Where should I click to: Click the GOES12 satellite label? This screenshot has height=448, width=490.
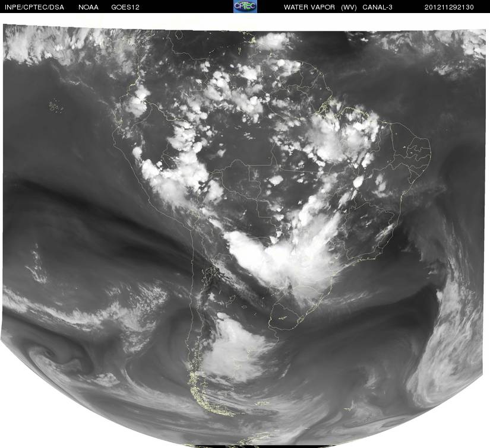tap(125, 7)
